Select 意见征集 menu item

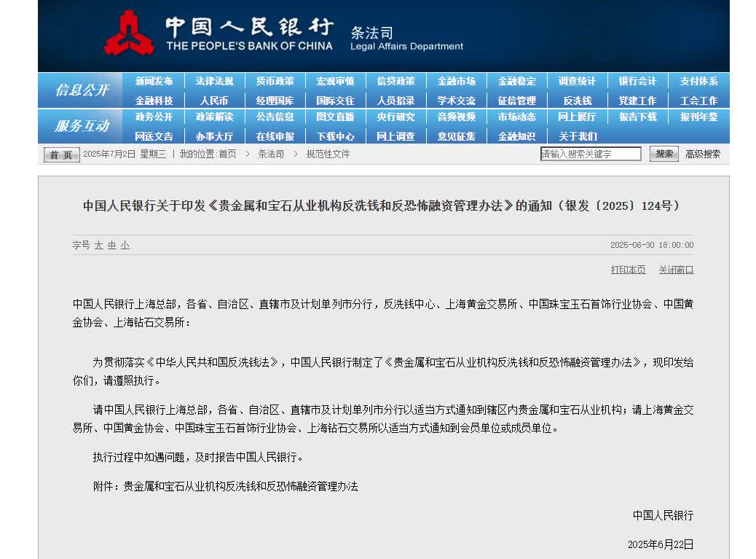point(456,136)
